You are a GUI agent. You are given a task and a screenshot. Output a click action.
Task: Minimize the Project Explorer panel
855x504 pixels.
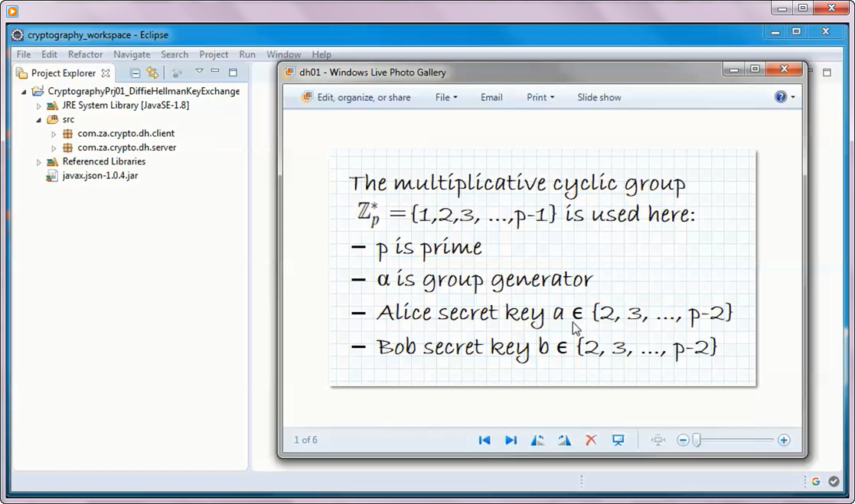[215, 72]
